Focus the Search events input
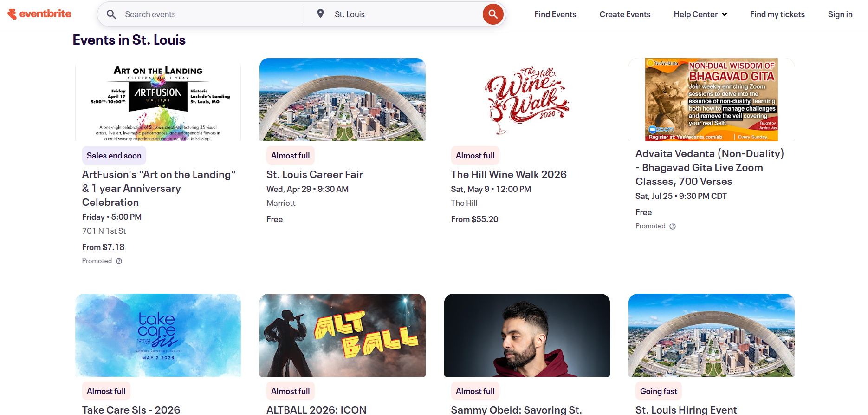This screenshot has height=415, width=868. point(209,14)
